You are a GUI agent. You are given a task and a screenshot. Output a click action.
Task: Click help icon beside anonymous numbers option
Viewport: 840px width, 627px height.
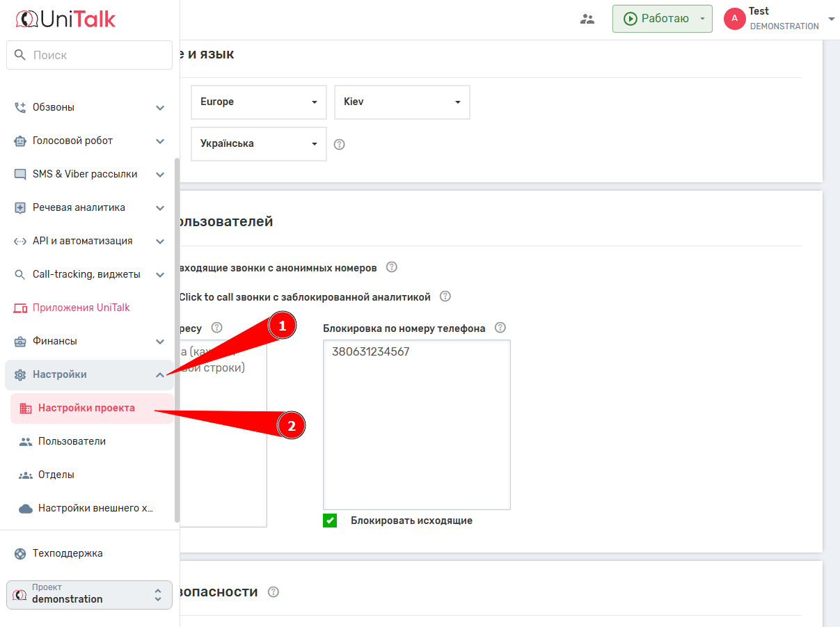[392, 267]
